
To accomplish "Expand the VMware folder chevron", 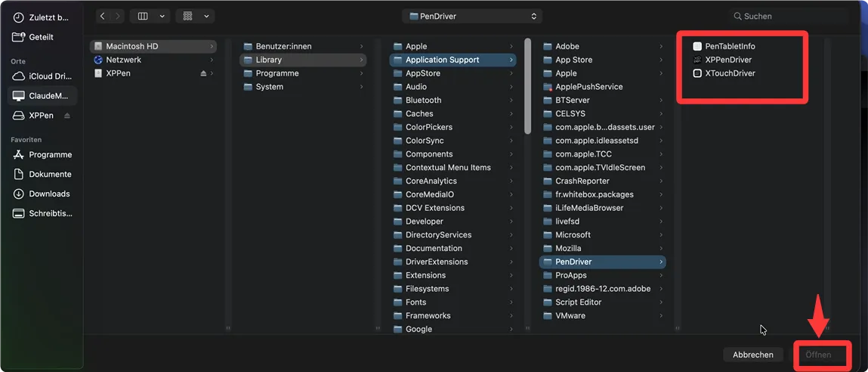I will tap(661, 315).
